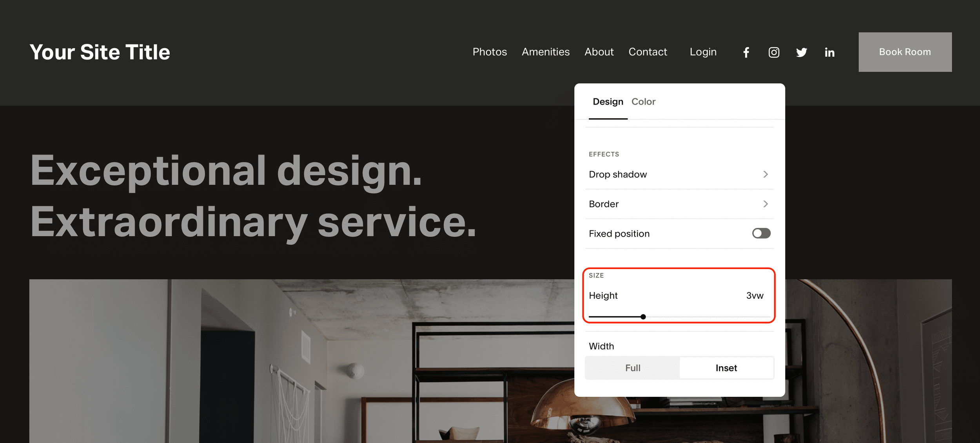
Task: Toggle the Fixed position switch
Action: coord(761,233)
